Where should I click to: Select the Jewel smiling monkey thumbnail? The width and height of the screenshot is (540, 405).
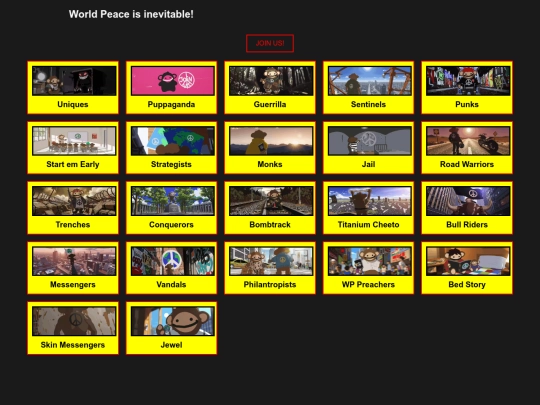click(x=173, y=321)
